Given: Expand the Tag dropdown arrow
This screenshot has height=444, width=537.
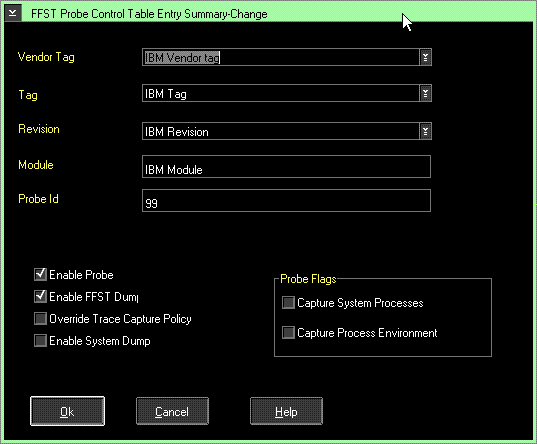Looking at the screenshot, I should coord(425,93).
